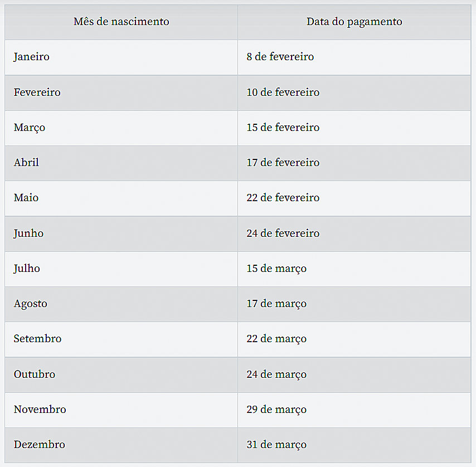Click the '17 de março' payment date

pos(276,304)
